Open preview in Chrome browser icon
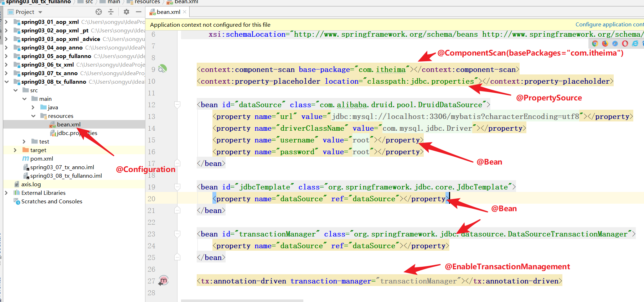The image size is (644, 302). coord(595,43)
